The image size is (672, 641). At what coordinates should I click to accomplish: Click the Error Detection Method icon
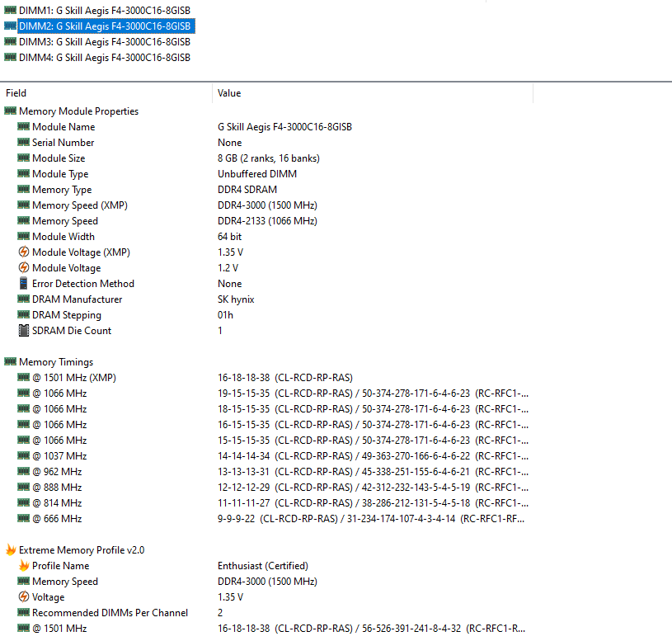[x=24, y=283]
